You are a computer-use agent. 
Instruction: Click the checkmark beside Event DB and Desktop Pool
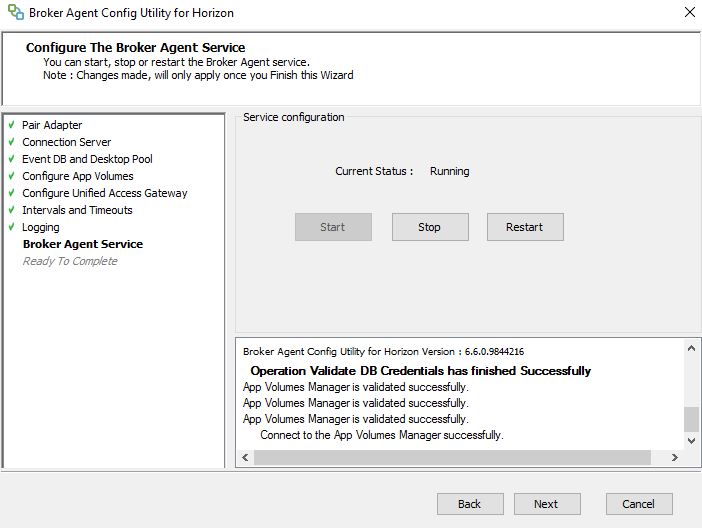12,159
